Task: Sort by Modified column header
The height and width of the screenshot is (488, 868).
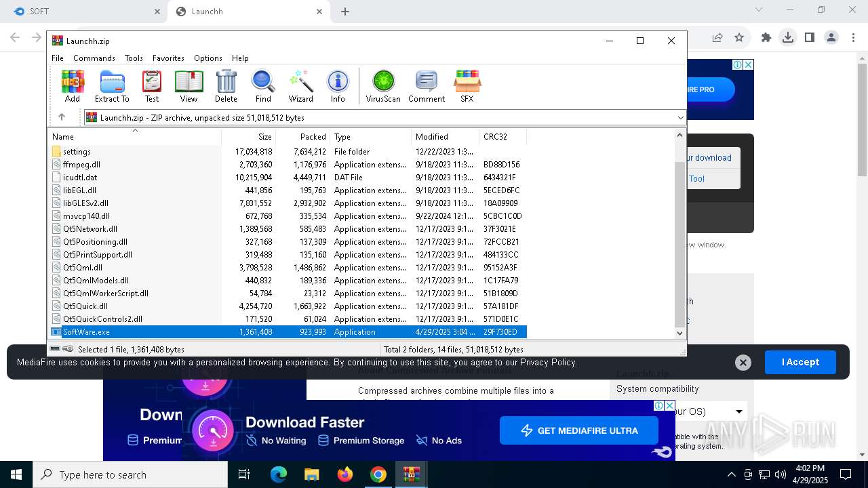Action: [x=445, y=137]
